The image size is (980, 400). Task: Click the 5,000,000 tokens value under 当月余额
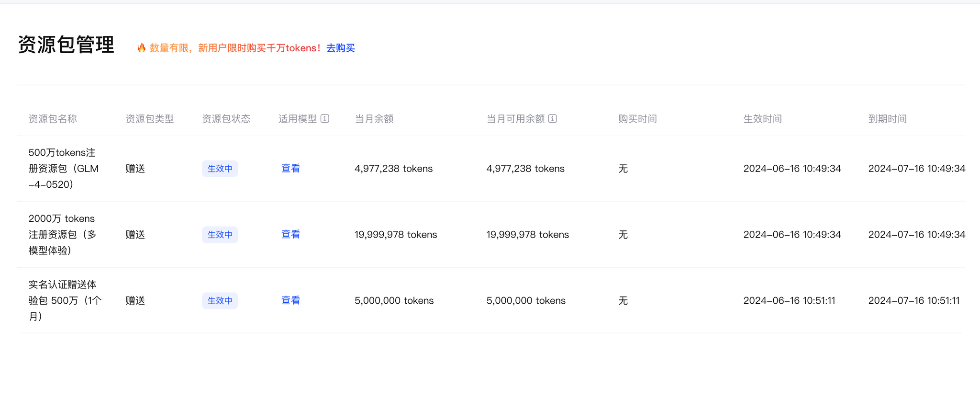[394, 301]
